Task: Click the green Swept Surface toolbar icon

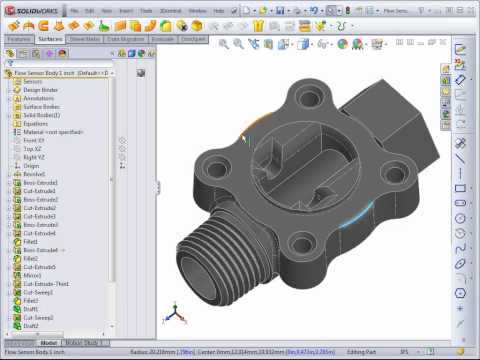Action: coord(104,26)
